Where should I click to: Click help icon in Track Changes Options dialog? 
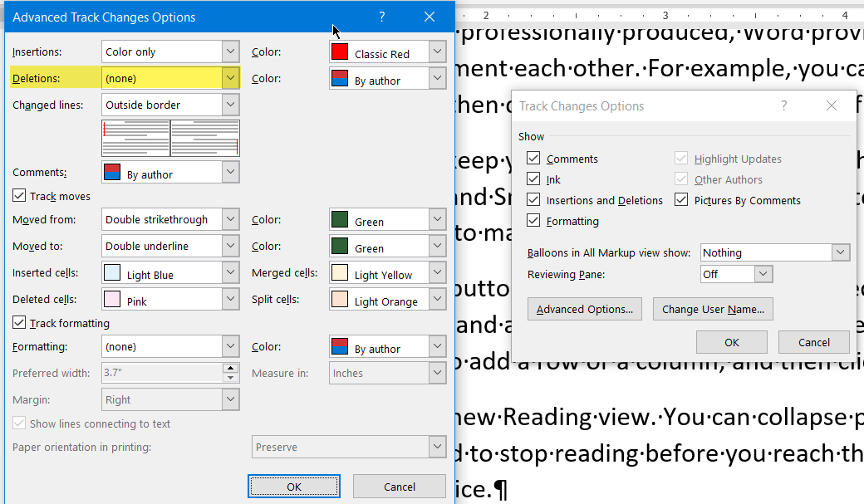[x=784, y=105]
